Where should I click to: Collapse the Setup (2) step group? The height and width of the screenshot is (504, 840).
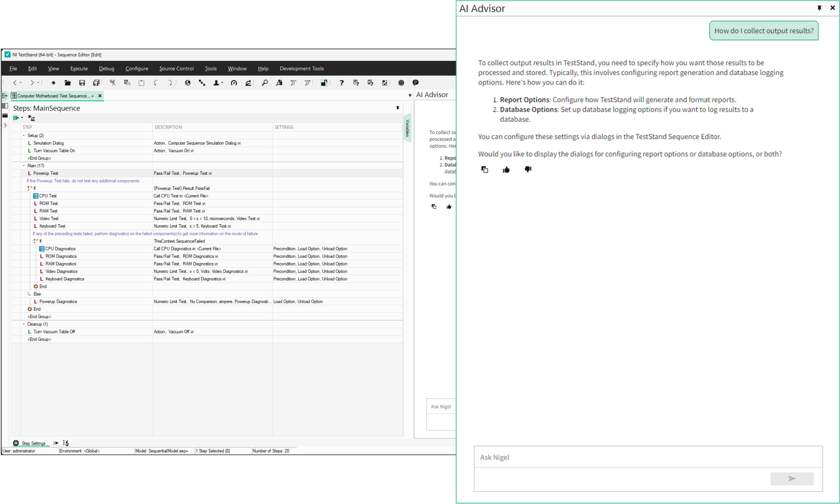(24, 135)
